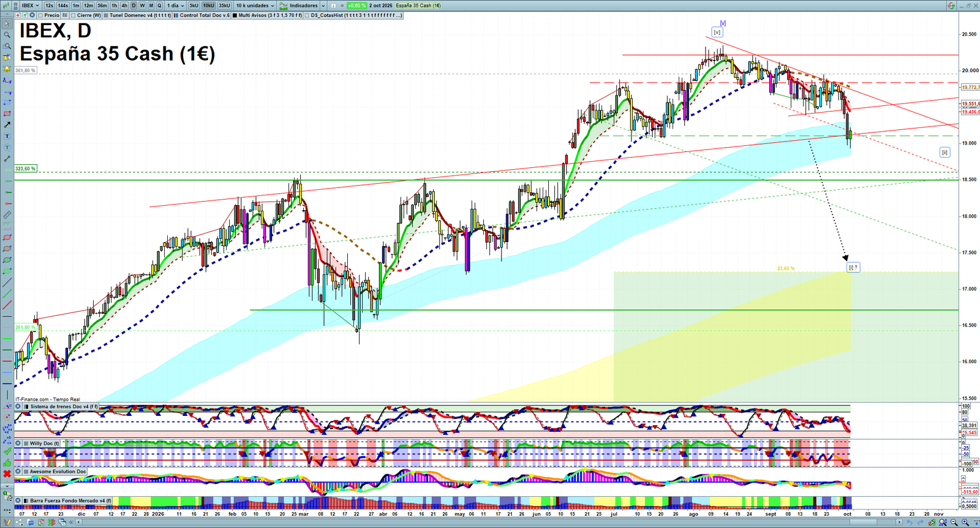Click the double-chevron collapse arrows at bottom
Screen dimensions: 980x528
coord(71,522)
